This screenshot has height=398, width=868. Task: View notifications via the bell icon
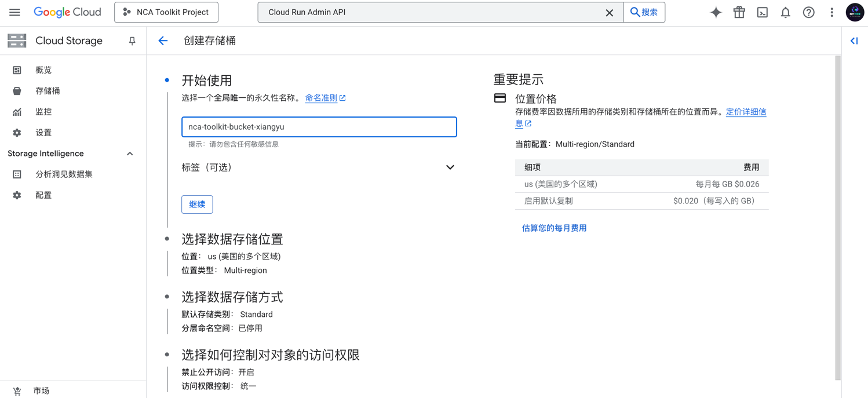(785, 12)
